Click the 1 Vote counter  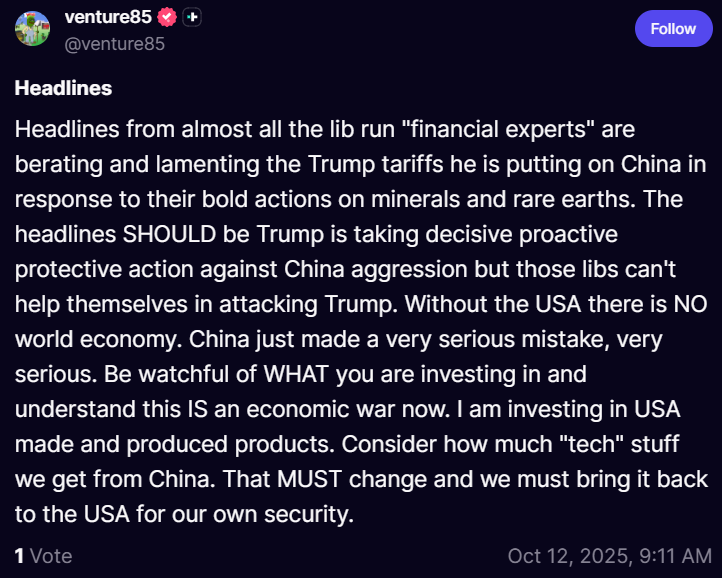coord(43,556)
